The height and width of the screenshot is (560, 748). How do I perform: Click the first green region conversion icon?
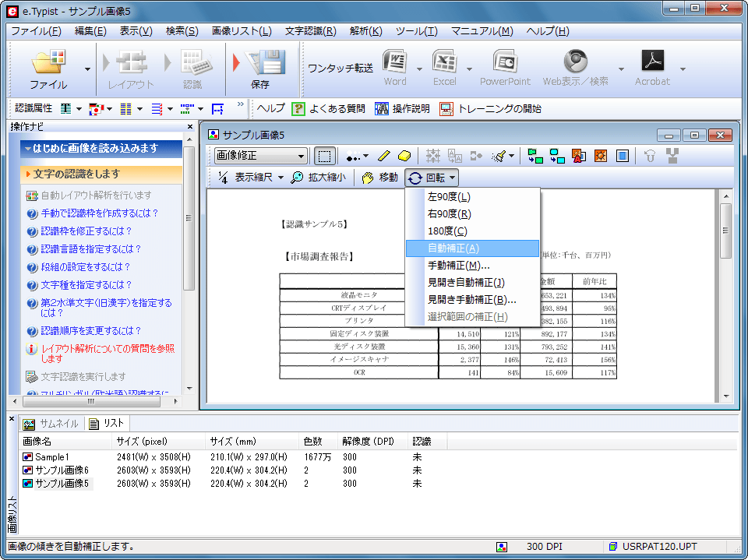535,156
